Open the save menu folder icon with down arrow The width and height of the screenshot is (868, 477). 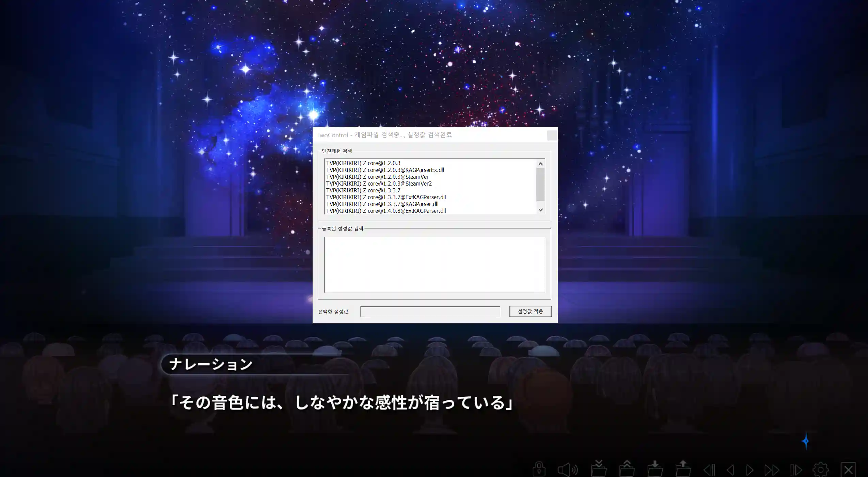[655, 469]
